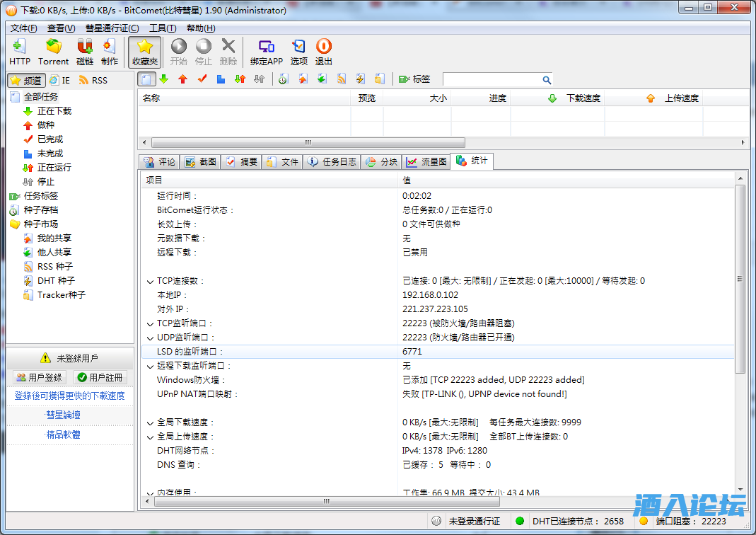This screenshot has height=535, width=756.
Task: Click the 用户登錄 login button
Action: (x=40, y=377)
